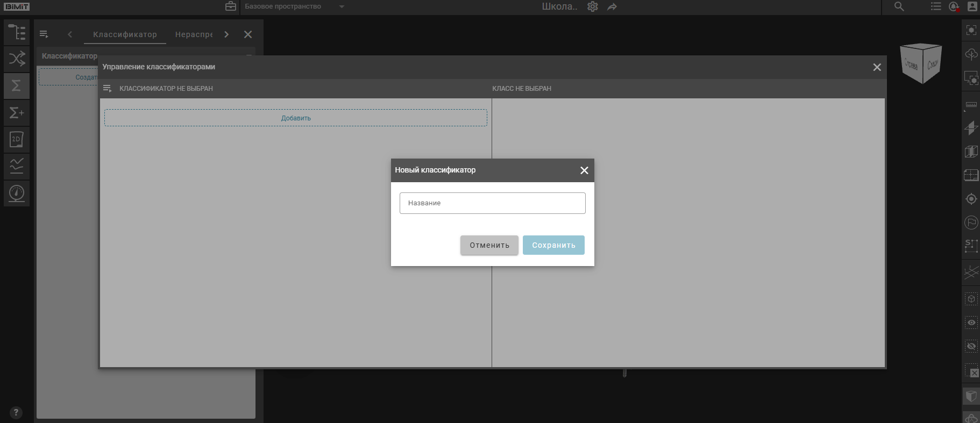Image resolution: width=980 pixels, height=423 pixels.
Task: Select the sigma plus icon
Action: pyautogui.click(x=17, y=113)
